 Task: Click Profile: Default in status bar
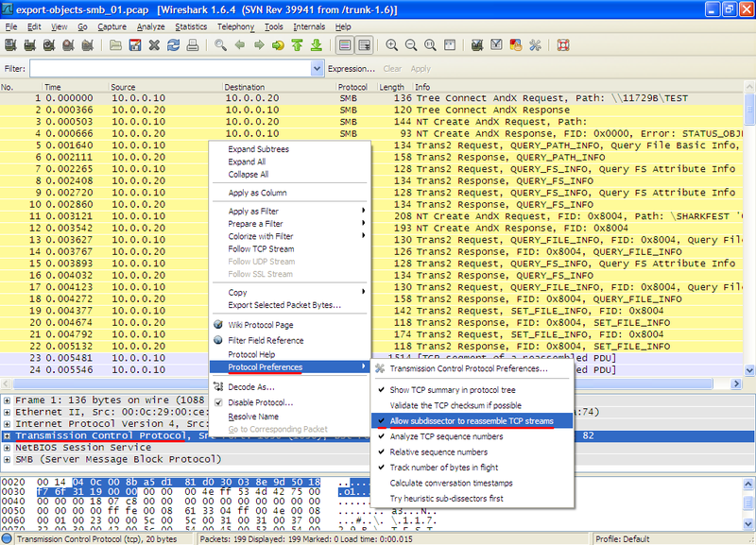pos(623,538)
